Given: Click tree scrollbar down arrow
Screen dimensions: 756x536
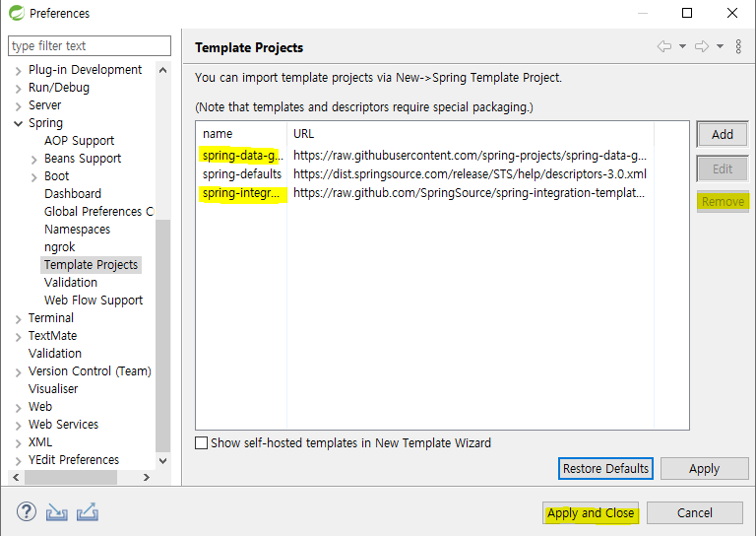Looking at the screenshot, I should (163, 461).
